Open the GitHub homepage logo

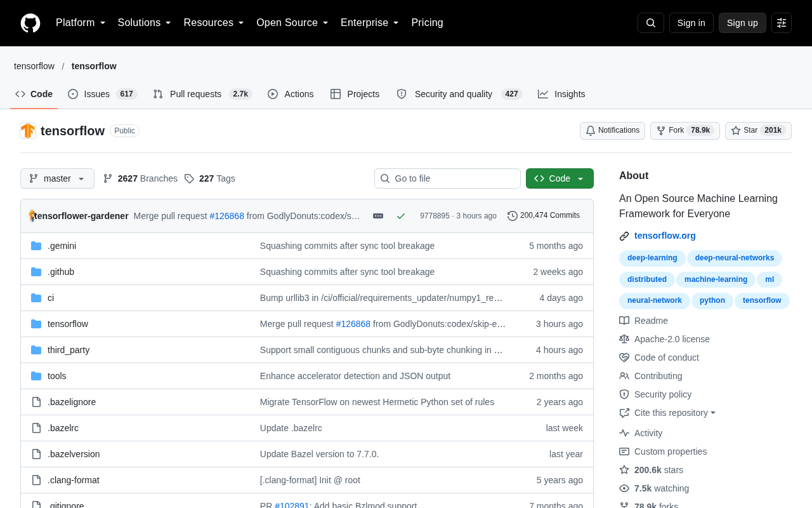(30, 23)
